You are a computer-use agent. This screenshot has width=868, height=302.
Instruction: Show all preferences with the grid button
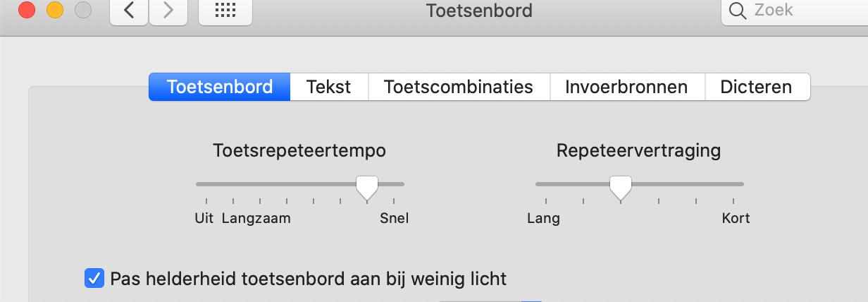pos(225,11)
